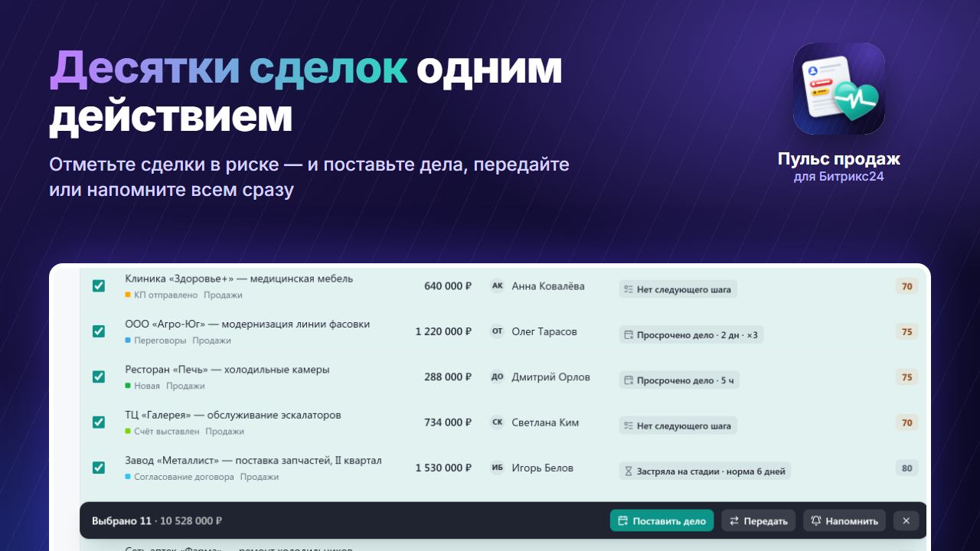
Task: Click the Передать button
Action: [759, 520]
